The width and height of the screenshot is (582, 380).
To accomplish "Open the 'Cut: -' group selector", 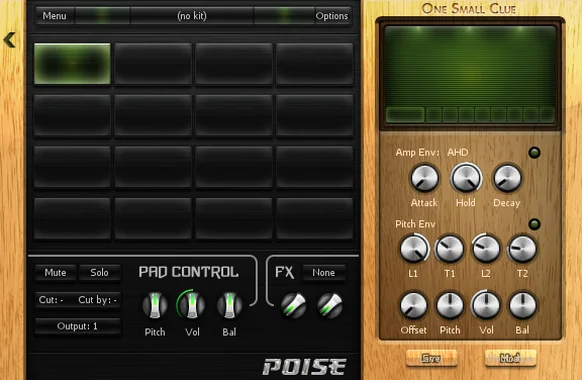I will 51,300.
